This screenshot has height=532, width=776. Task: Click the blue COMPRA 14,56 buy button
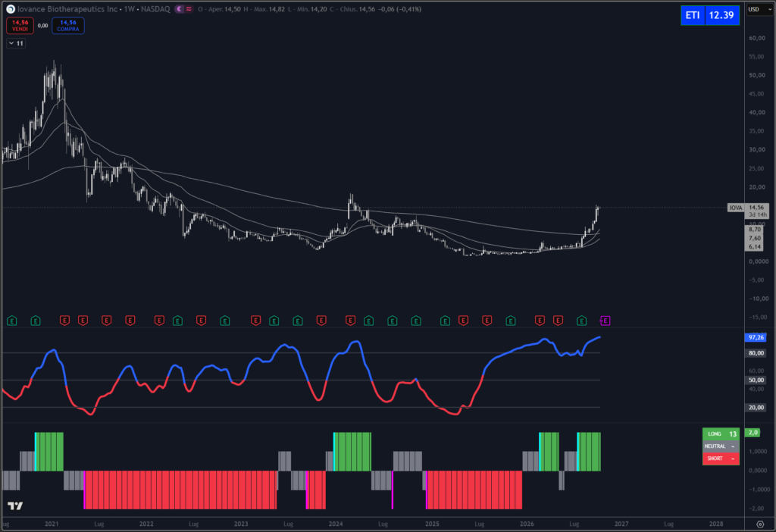coord(67,26)
